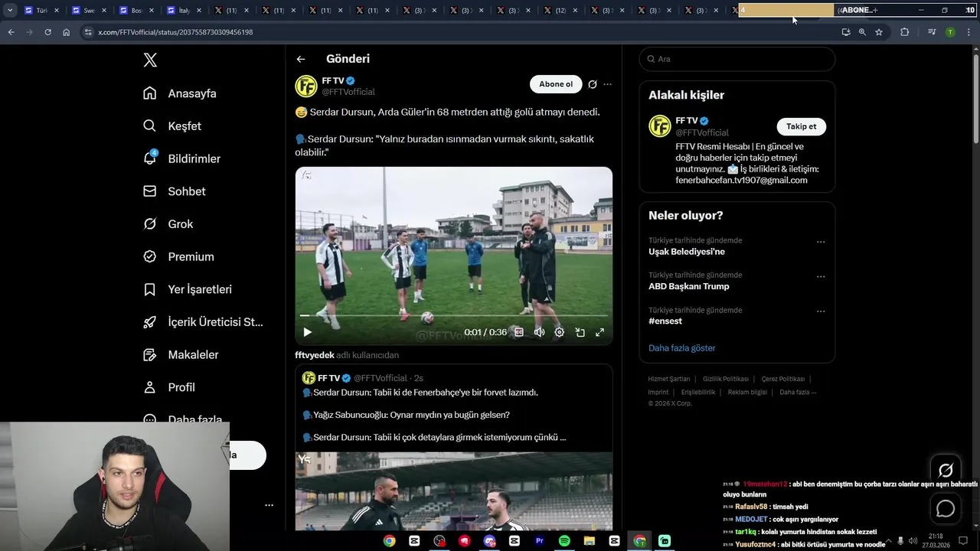Open more options for Uşak Belediyesi'ne trend
This screenshot has width=980, height=551.
(821, 242)
